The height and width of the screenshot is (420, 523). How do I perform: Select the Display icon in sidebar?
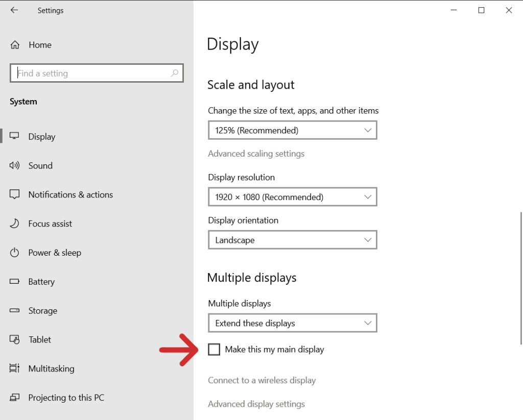(14, 136)
